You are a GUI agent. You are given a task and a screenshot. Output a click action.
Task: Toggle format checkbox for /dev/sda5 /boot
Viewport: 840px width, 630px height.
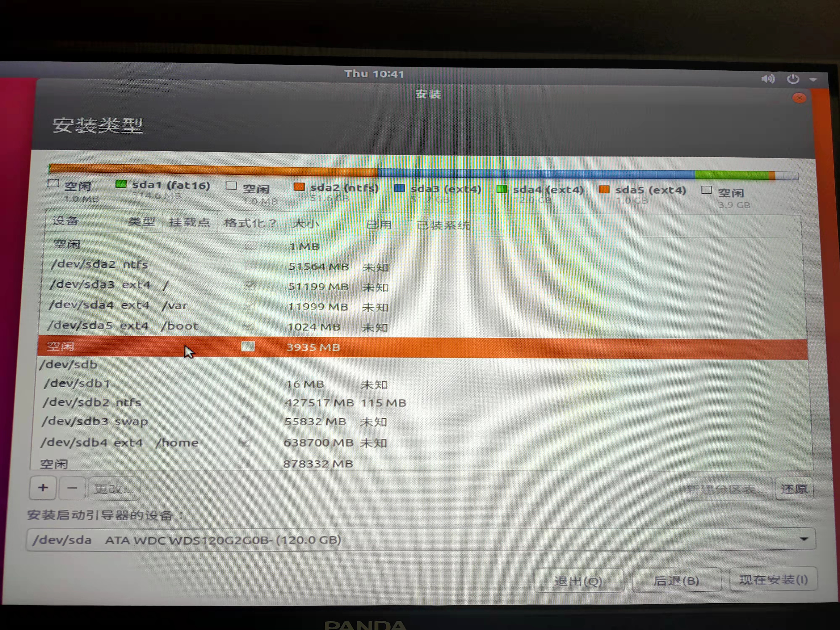[x=249, y=326]
